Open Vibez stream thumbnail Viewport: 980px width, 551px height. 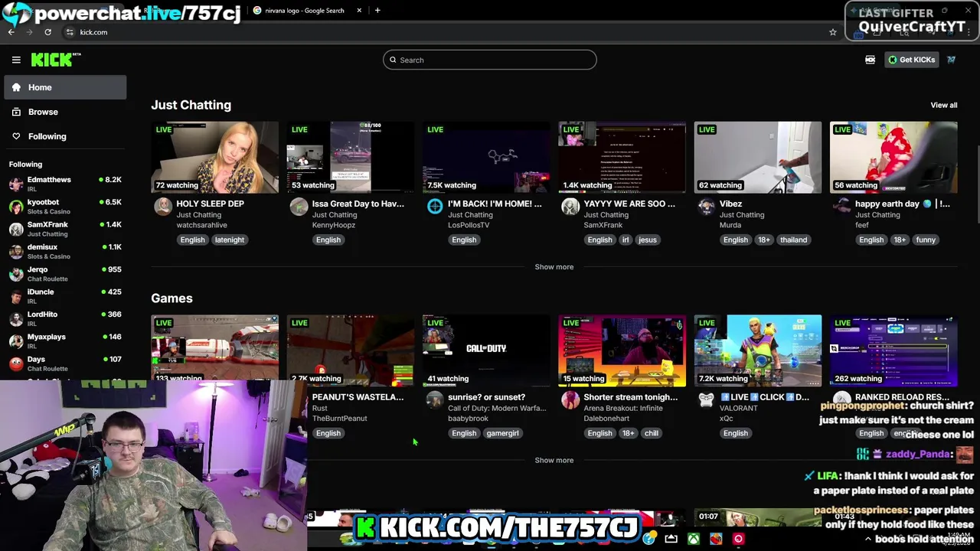758,157
